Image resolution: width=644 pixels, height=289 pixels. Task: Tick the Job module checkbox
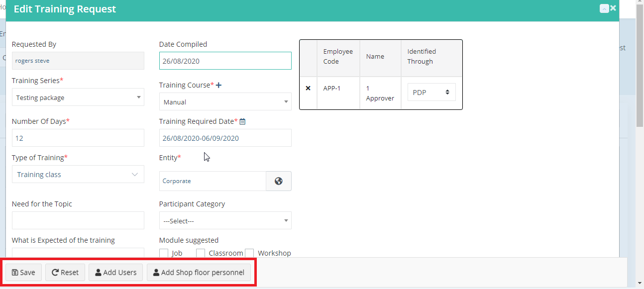coord(164,253)
